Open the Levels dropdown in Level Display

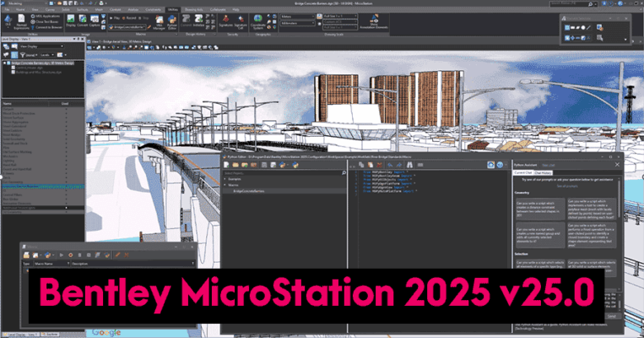(x=46, y=55)
